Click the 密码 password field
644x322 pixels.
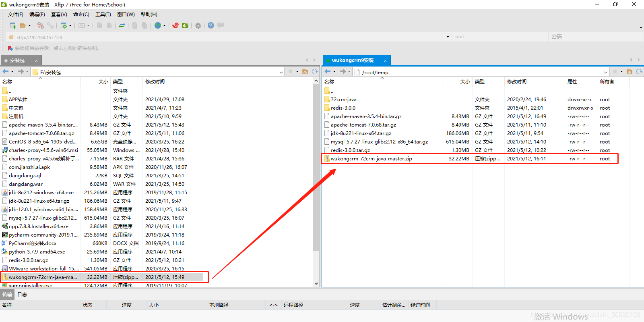click(596, 37)
